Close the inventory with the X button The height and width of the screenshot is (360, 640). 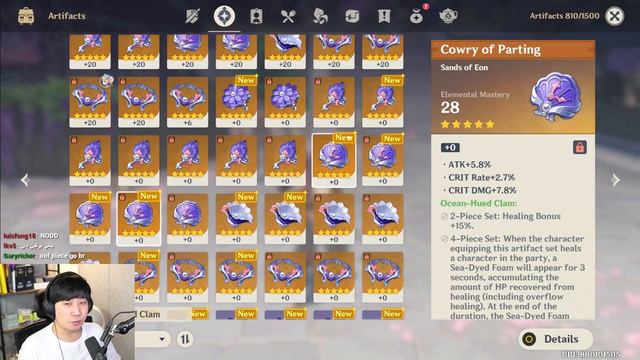[614, 16]
